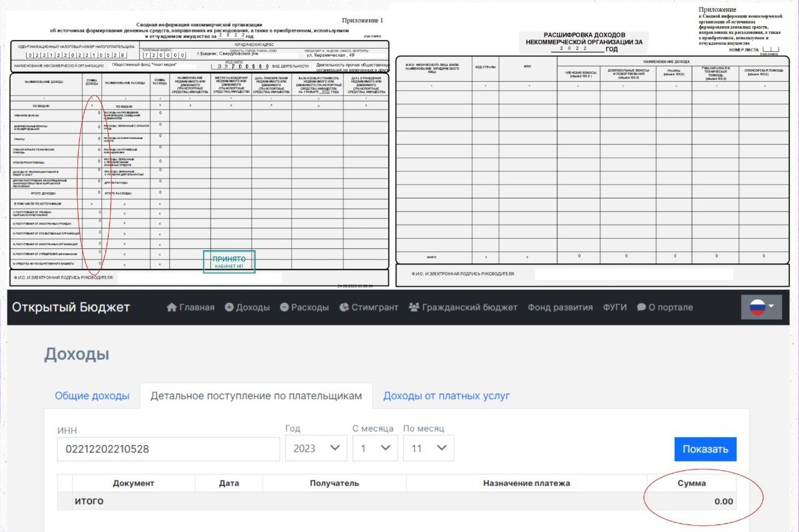Image resolution: width=799 pixels, height=532 pixels.
Task: Click into the ИНН input field
Action: [x=168, y=449]
